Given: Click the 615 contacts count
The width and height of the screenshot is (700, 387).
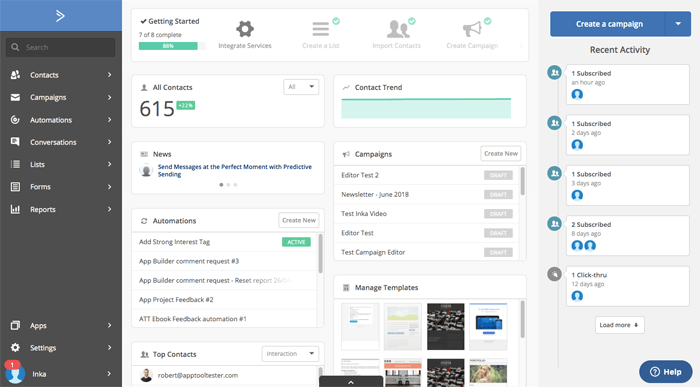Looking at the screenshot, I should point(157,109).
